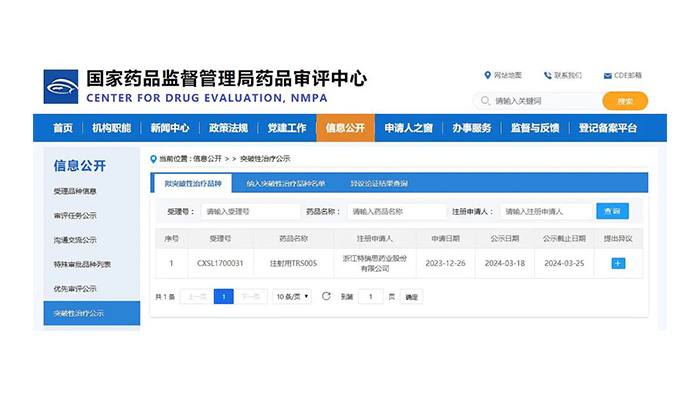Open 受理品种信息 in the sidebar

pos(76,191)
